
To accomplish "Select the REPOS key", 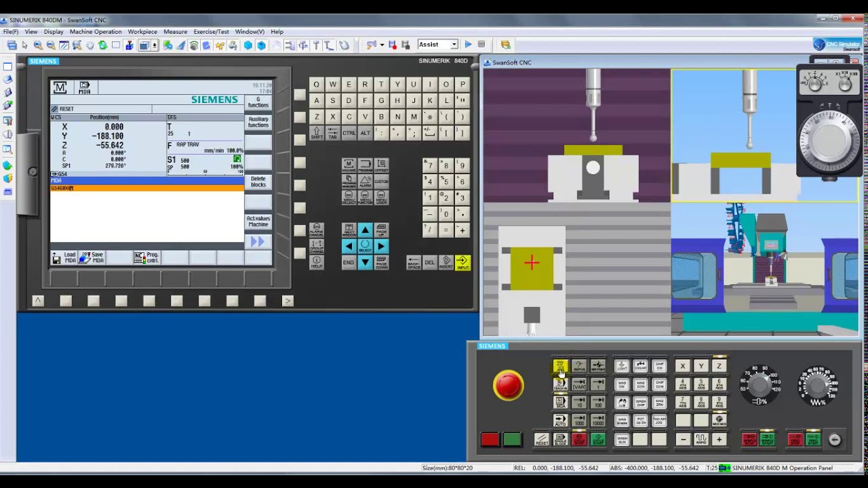I will [578, 366].
